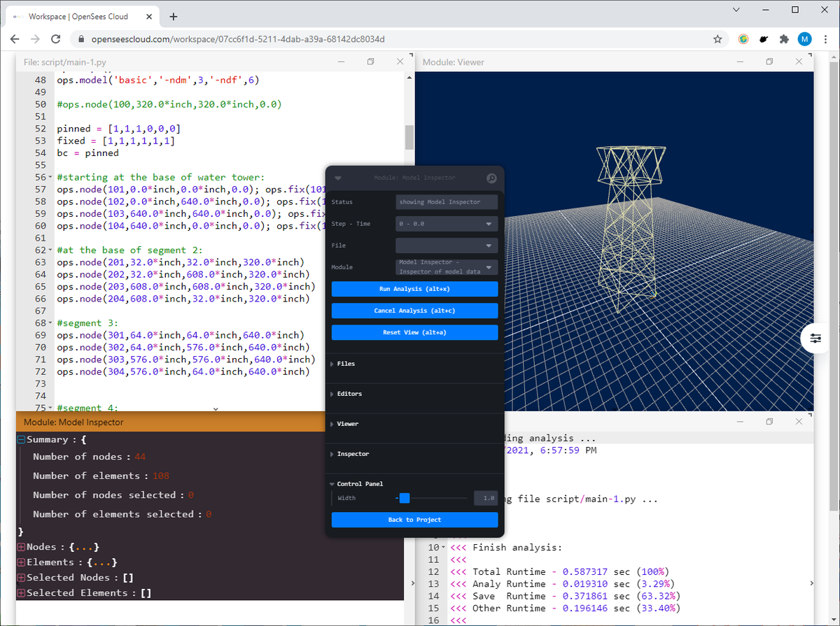This screenshot has width=840, height=626.
Task: Expand the Nodes tree entry
Action: [x=21, y=547]
